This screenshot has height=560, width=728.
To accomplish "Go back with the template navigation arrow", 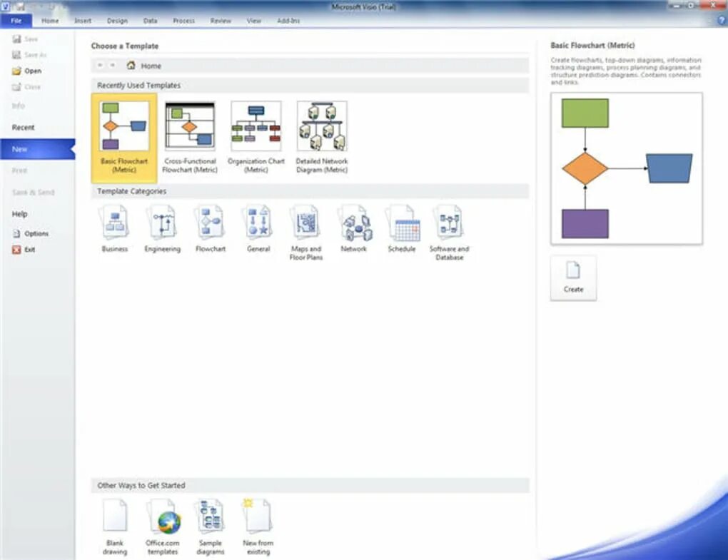I will click(100, 66).
